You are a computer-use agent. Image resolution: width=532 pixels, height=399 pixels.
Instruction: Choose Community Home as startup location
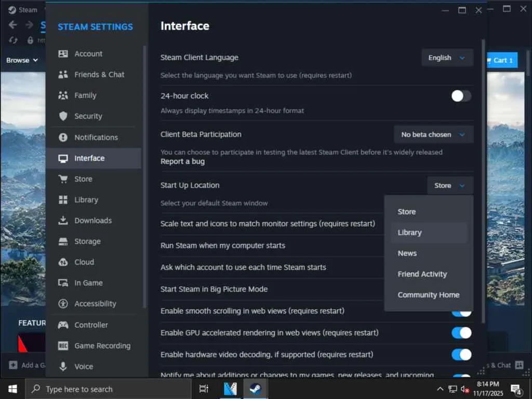[429, 295]
